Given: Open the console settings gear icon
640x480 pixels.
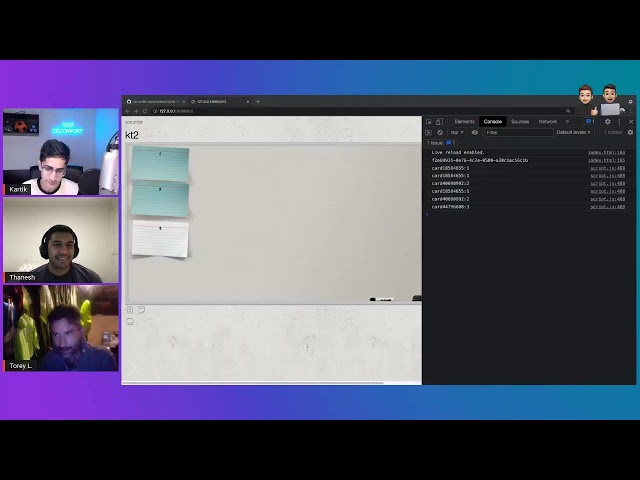Looking at the screenshot, I should (631, 133).
